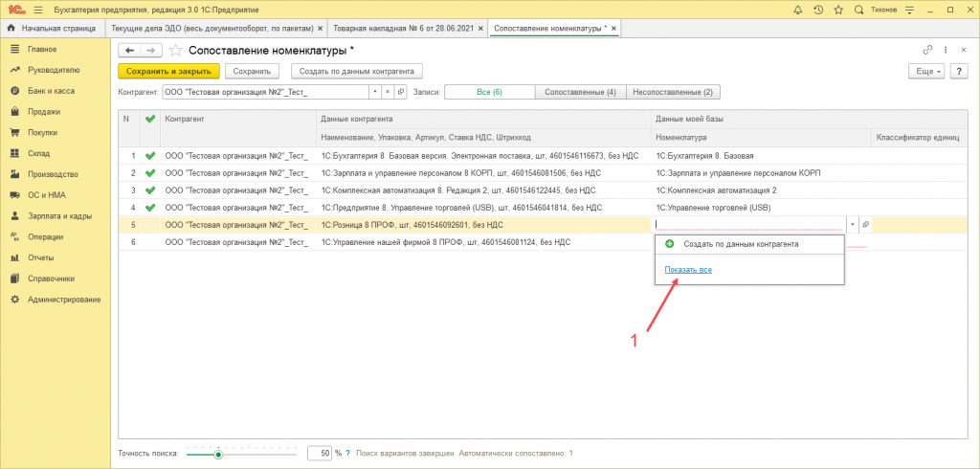This screenshot has width=980, height=469.
Task: Click the Классификатор единиц column header
Action: click(x=918, y=137)
